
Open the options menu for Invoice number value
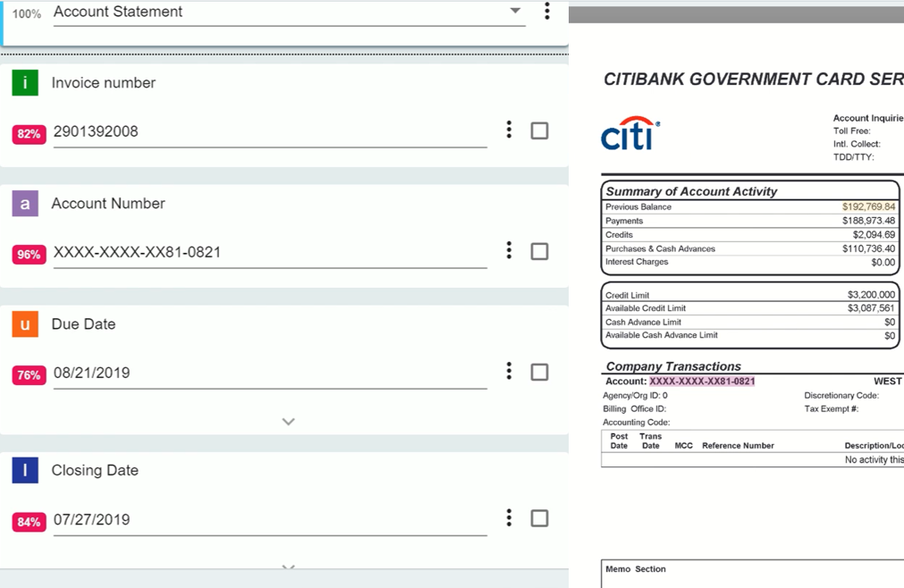(509, 130)
